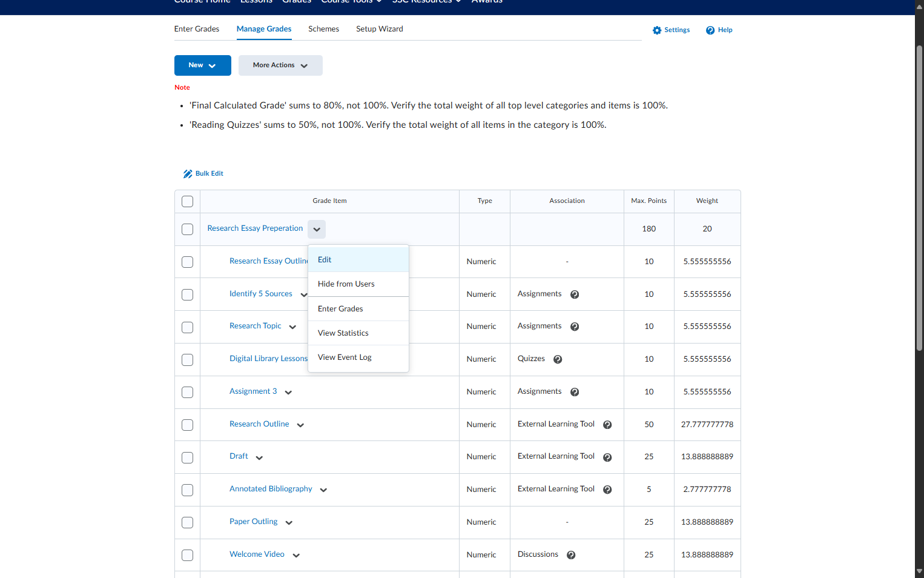
Task: Open Assignment 3 actions chevron
Action: (x=288, y=393)
